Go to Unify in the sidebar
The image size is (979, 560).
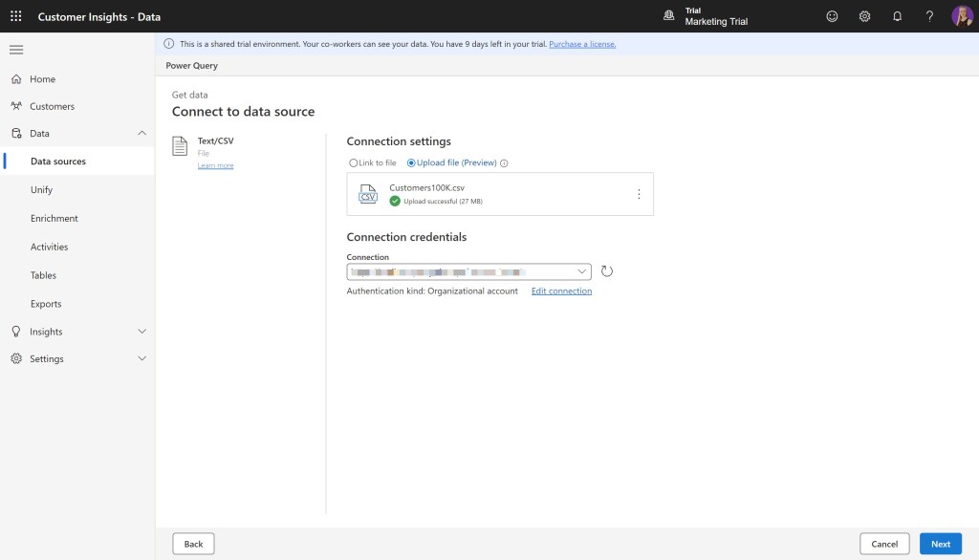point(41,190)
